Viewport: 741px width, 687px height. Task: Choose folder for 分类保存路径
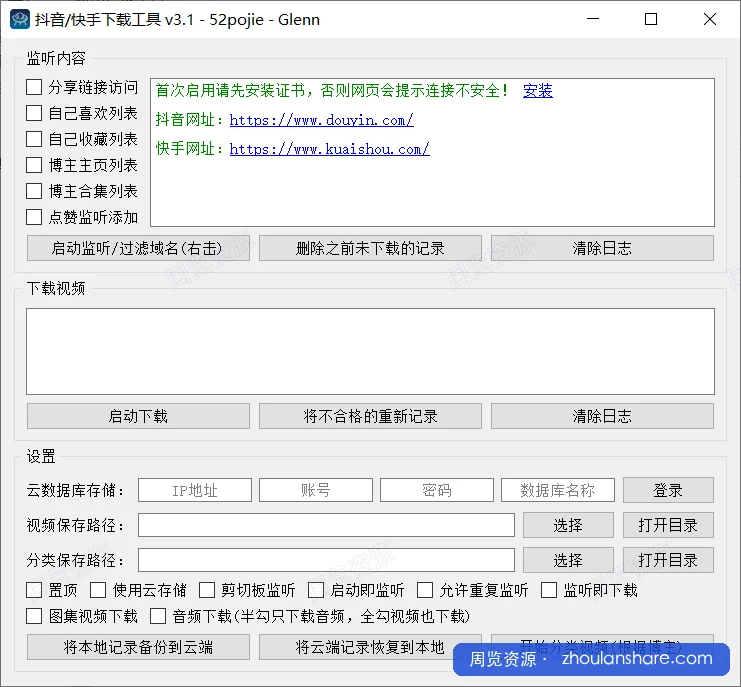click(x=568, y=560)
